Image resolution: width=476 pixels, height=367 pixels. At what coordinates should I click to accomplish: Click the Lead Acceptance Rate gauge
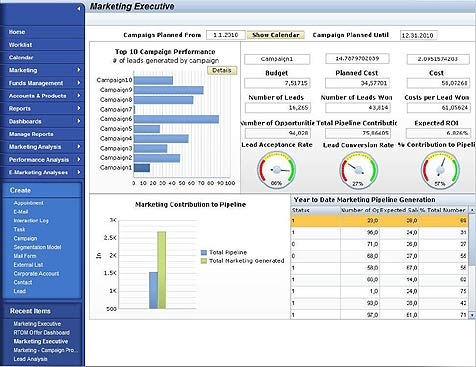point(276,170)
